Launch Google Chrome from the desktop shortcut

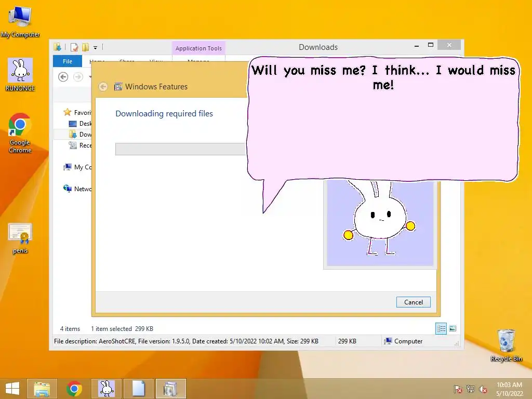20,133
